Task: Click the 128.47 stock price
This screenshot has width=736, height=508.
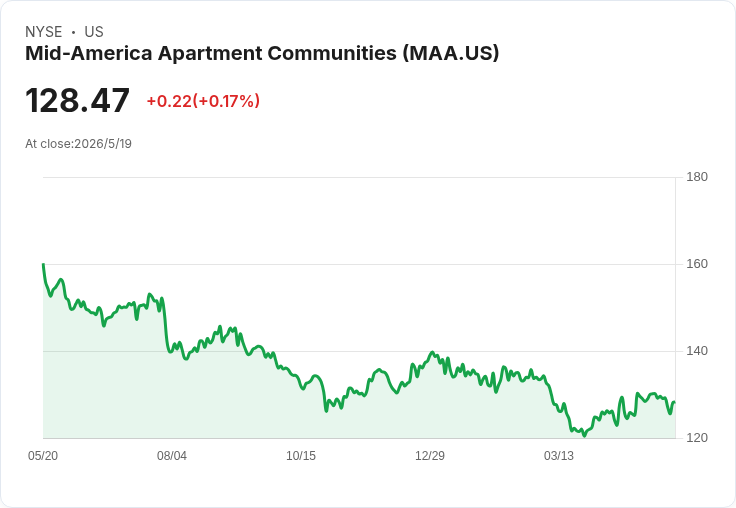Action: pyautogui.click(x=77, y=100)
